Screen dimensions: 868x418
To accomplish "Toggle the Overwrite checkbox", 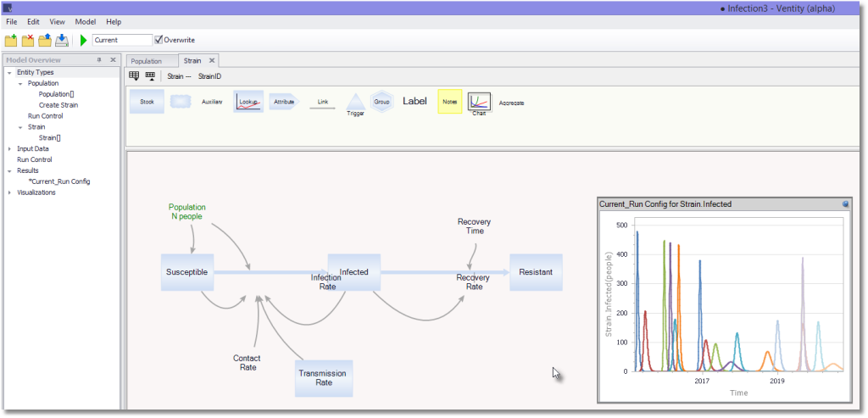I will click(x=159, y=40).
